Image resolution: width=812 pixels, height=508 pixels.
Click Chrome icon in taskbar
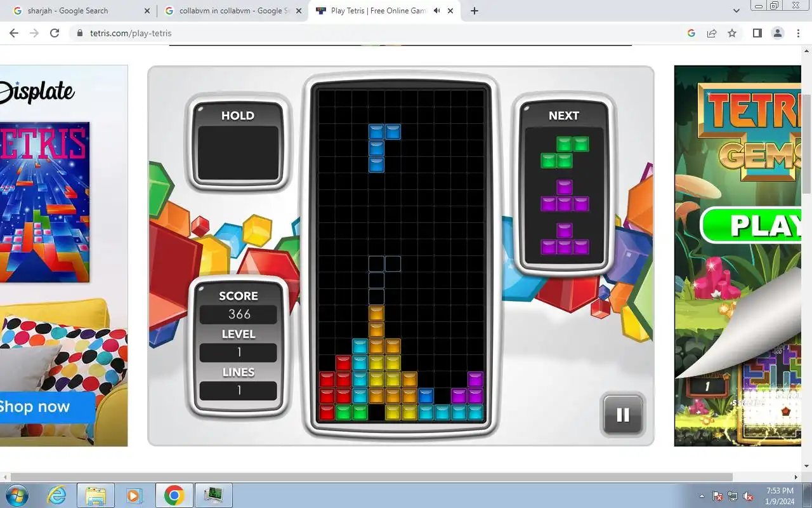[174, 495]
